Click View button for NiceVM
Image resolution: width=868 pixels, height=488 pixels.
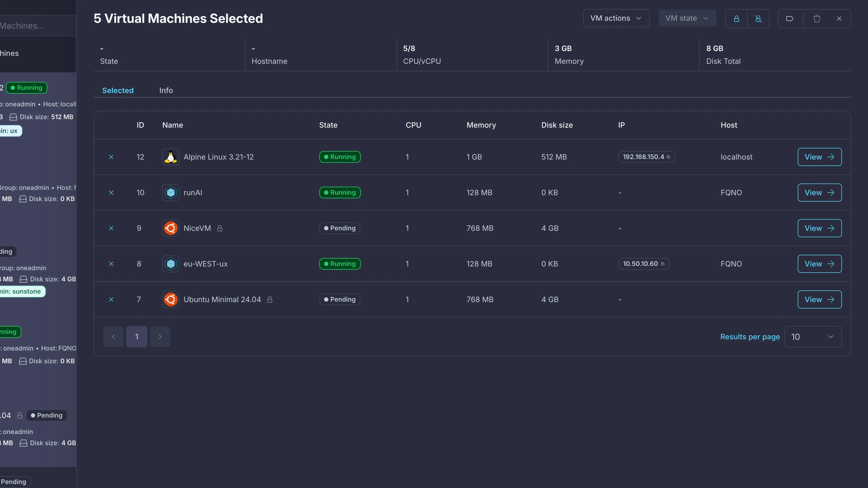[820, 228]
